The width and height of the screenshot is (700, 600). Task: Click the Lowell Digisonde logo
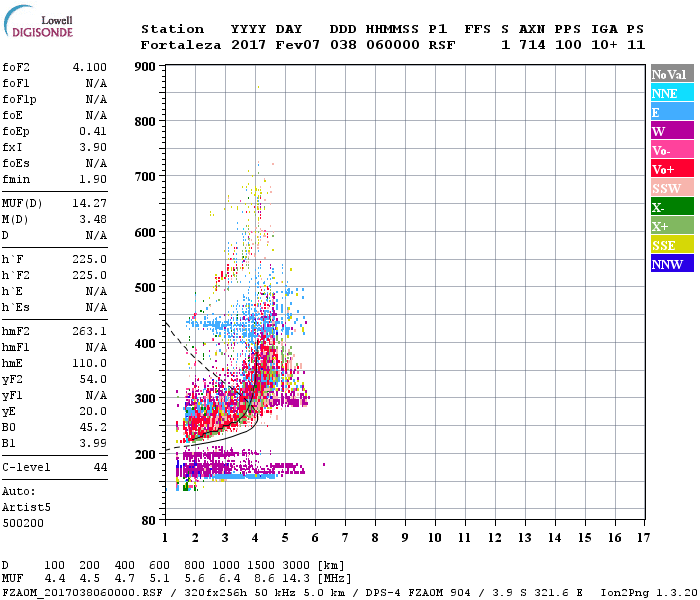(x=38, y=22)
